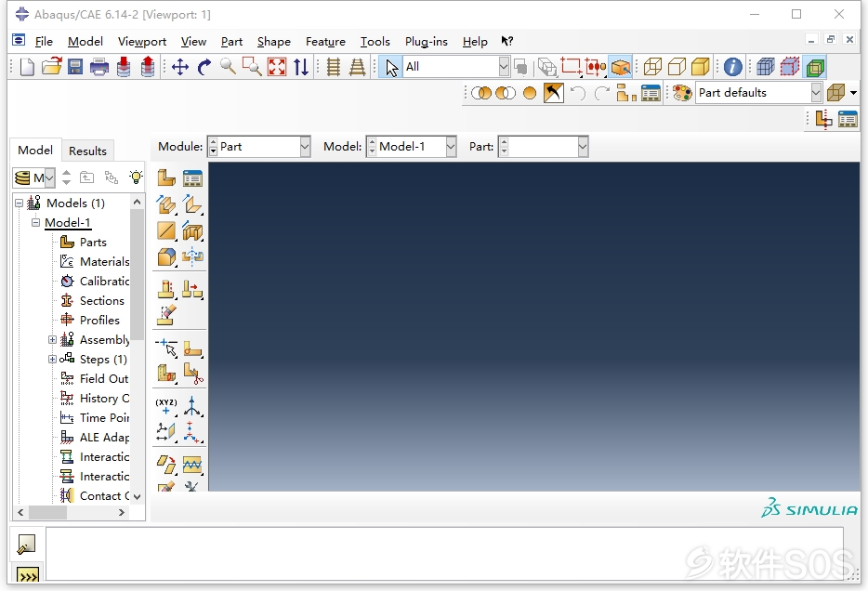Toggle the Wireframe render style
The height and width of the screenshot is (591, 868).
pyautogui.click(x=652, y=67)
